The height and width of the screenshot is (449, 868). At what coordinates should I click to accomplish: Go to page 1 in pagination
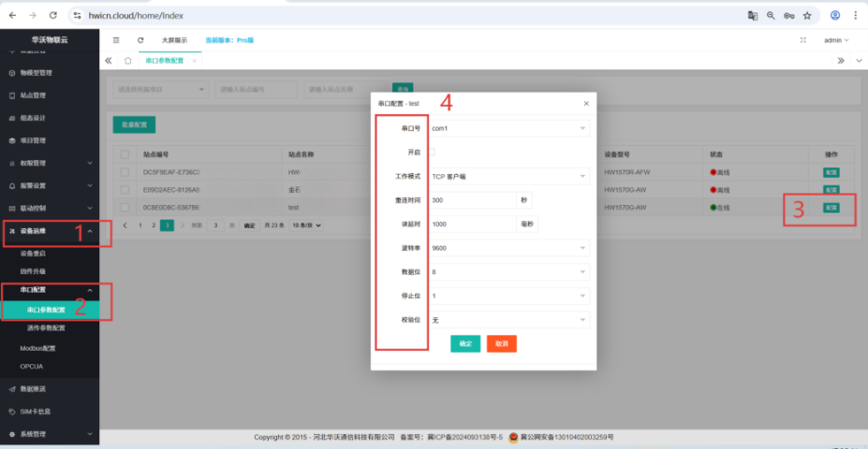tap(140, 225)
